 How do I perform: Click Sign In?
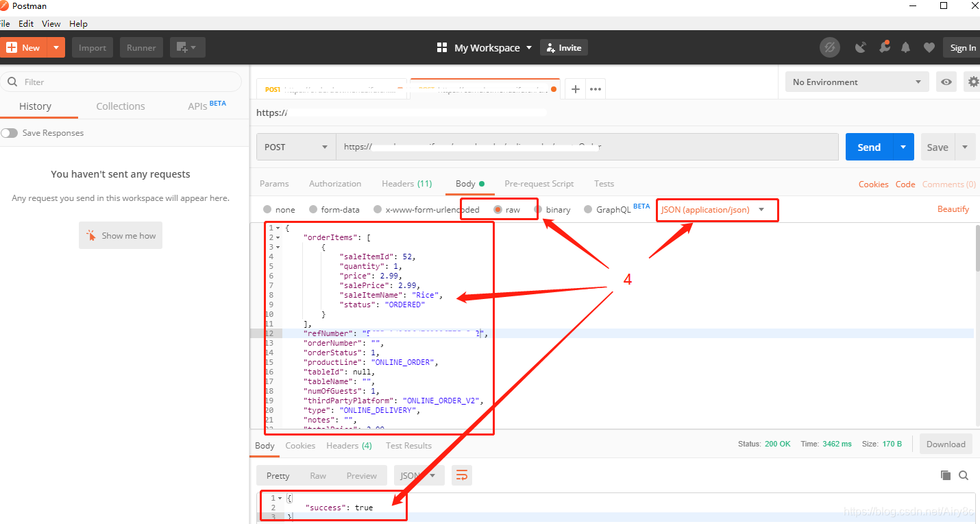click(x=963, y=47)
